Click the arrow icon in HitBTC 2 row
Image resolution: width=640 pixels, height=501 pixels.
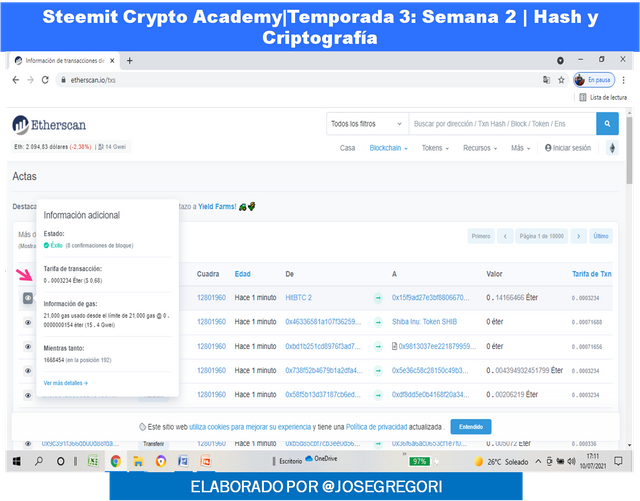pos(378,298)
